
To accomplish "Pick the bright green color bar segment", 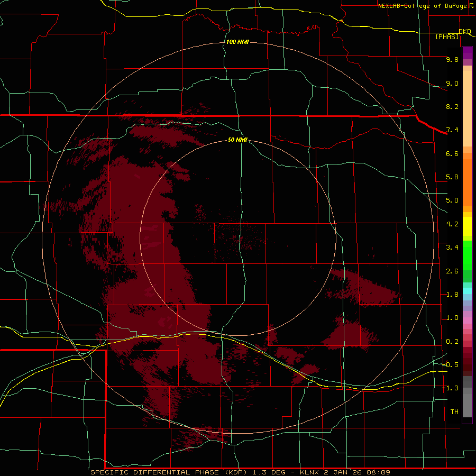I will (467, 255).
